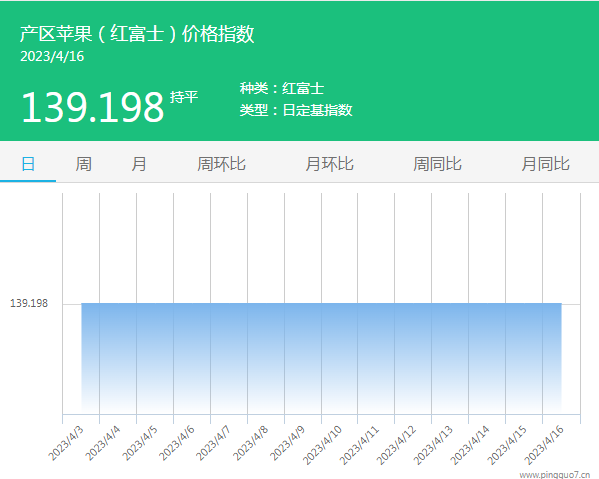Click the 产区苹果（红富士）价格指数 title

coord(137,34)
